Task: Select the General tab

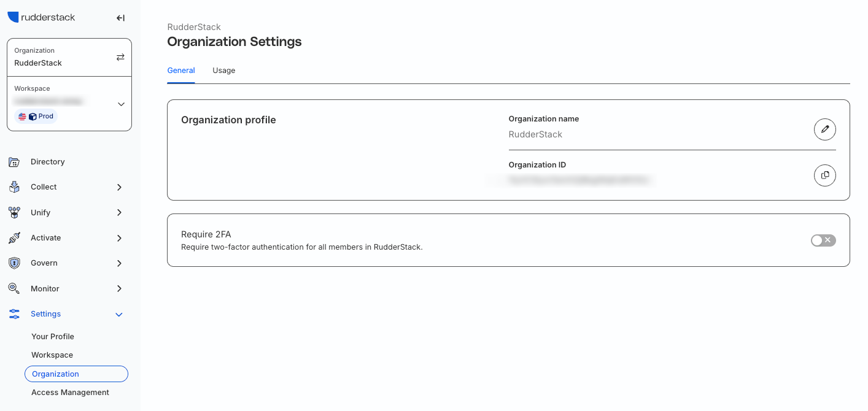Action: [x=181, y=71]
